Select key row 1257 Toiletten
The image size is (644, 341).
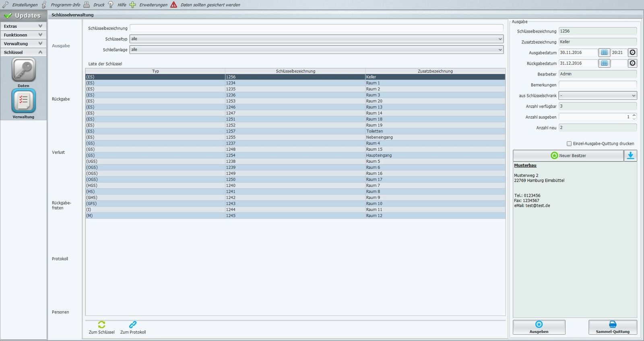[x=295, y=131]
